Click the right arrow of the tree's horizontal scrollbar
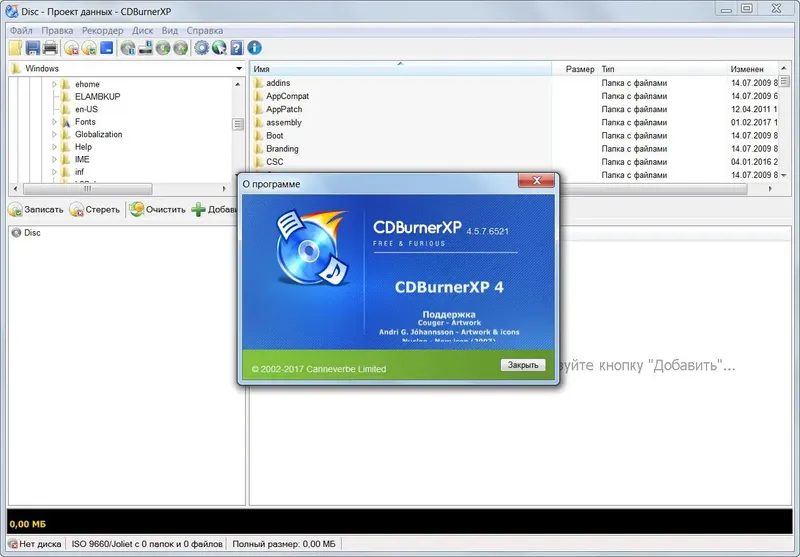The image size is (800, 557). (224, 189)
